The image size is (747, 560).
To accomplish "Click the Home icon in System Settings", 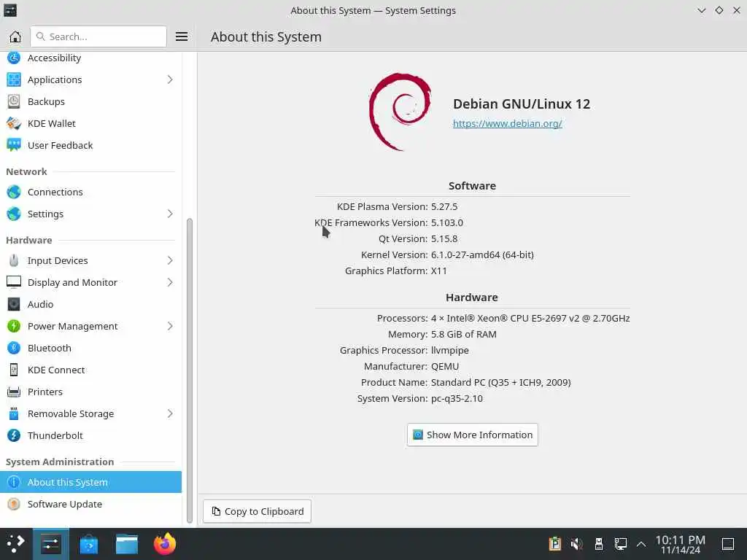I will click(x=15, y=36).
